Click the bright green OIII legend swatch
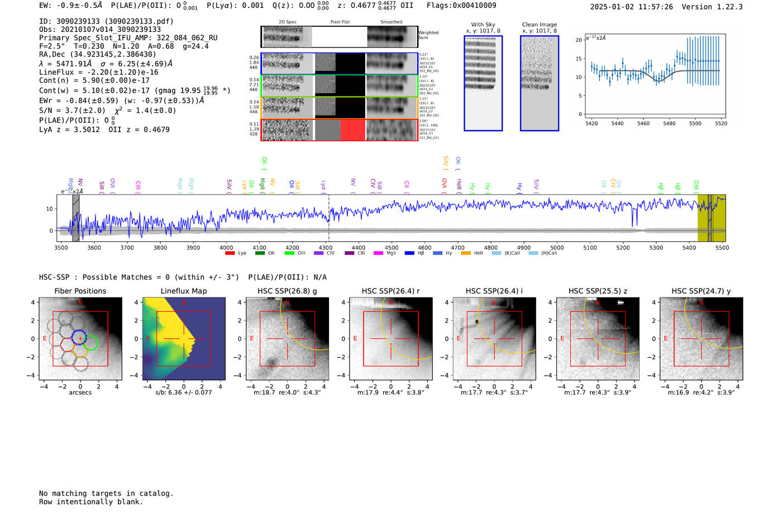This screenshot has height=532, width=782. (x=289, y=253)
